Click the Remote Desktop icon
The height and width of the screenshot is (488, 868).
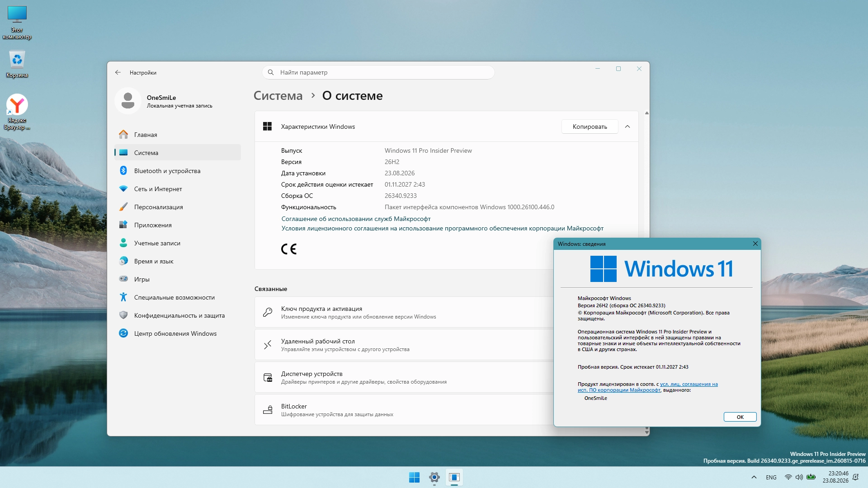pyautogui.click(x=268, y=345)
